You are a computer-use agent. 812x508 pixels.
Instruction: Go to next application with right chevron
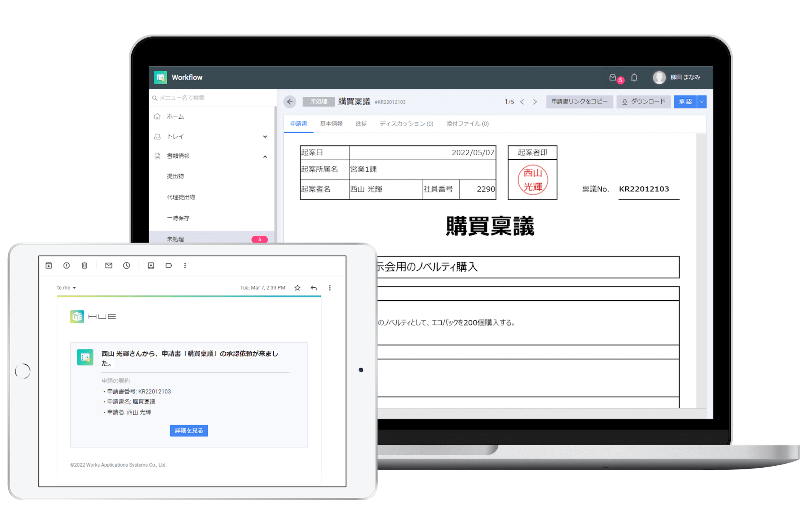coord(535,102)
